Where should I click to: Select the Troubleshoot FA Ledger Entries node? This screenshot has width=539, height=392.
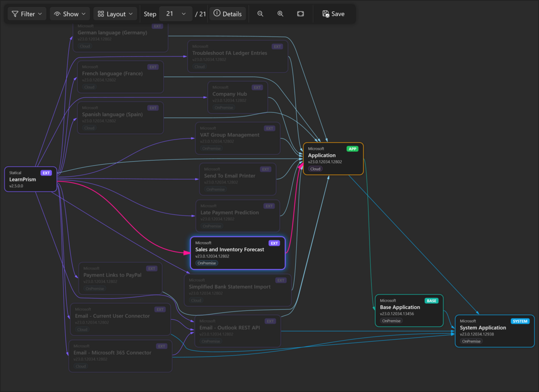(238, 56)
